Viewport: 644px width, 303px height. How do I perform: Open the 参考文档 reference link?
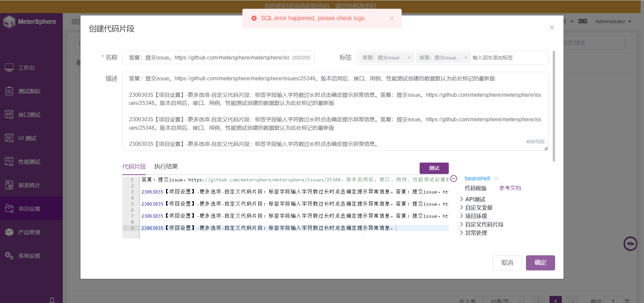click(x=510, y=188)
